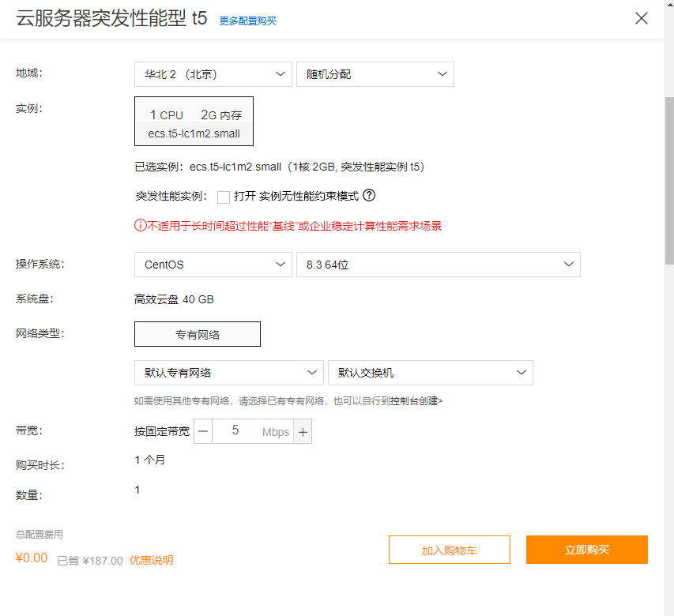Screen dimensions: 674x616
Task: Enable 实例无性能约束模式 checkbox
Action: (224, 196)
